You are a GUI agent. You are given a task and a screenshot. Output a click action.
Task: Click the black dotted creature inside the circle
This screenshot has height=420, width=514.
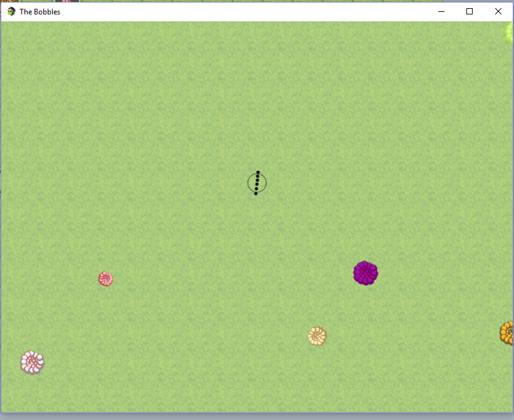(257, 182)
